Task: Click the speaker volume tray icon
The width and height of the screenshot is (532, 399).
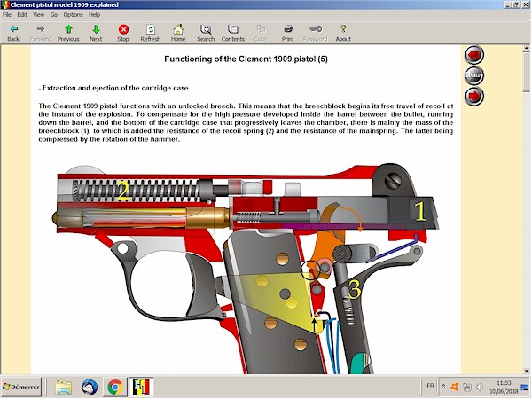Action: pos(480,387)
